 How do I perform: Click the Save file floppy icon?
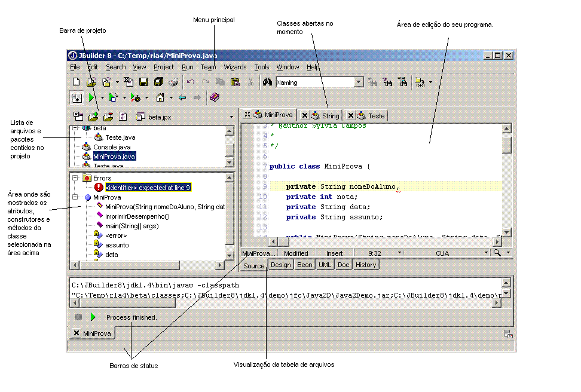[x=143, y=82]
